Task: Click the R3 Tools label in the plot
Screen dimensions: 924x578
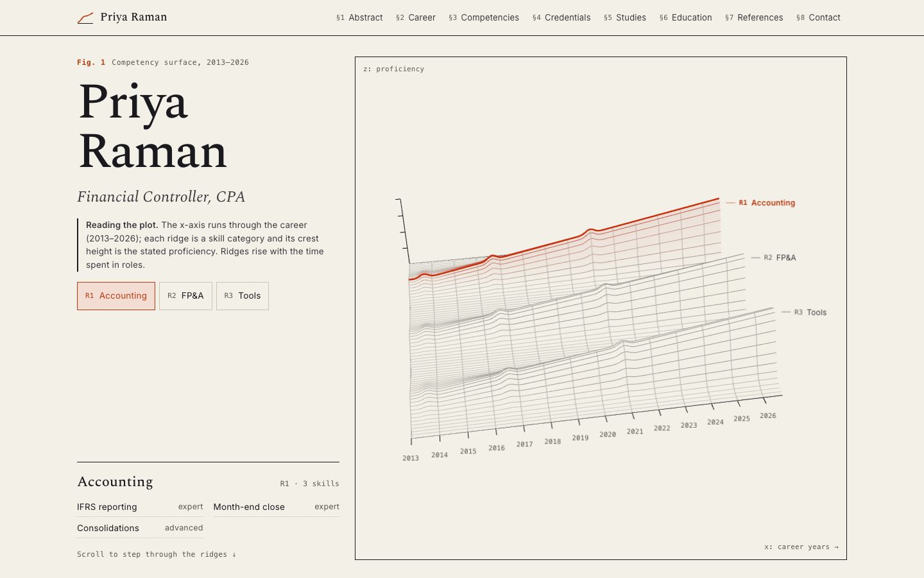Action: tap(810, 312)
